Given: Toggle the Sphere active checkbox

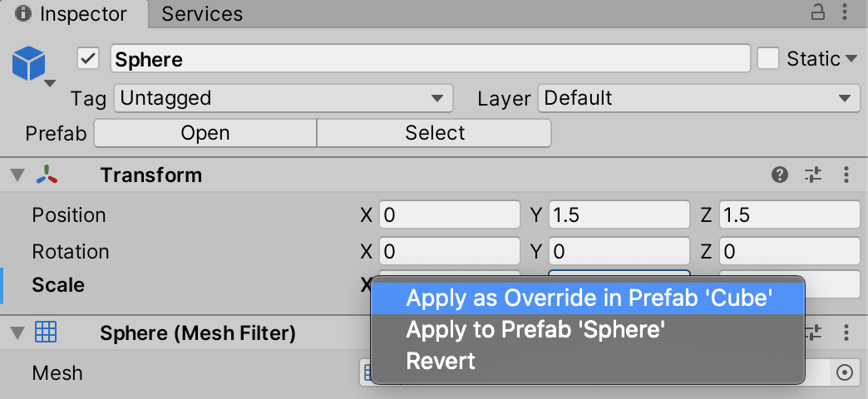Looking at the screenshot, I should (x=88, y=59).
